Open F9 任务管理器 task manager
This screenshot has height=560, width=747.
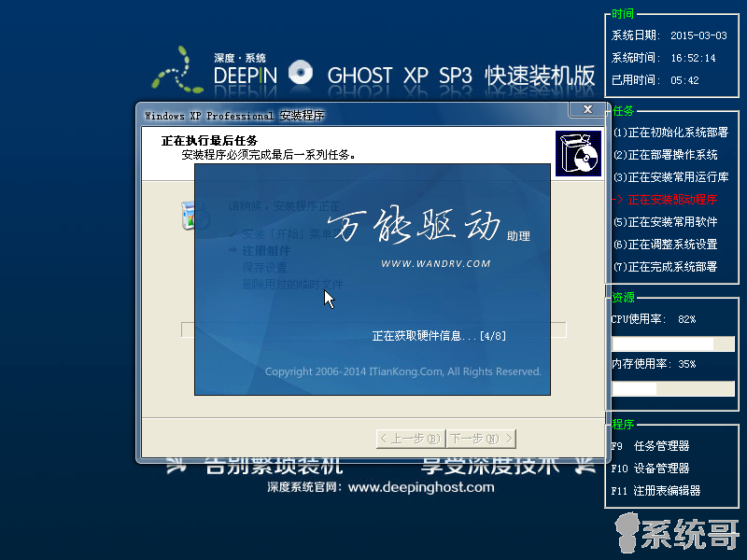coord(650,446)
